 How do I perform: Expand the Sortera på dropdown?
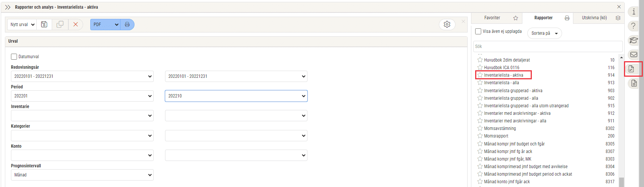[x=545, y=33]
